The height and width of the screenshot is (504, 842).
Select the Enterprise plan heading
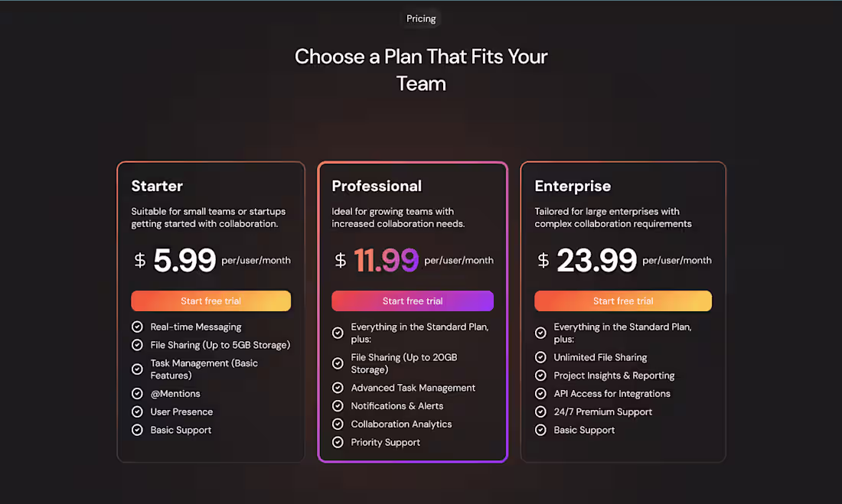[573, 186]
